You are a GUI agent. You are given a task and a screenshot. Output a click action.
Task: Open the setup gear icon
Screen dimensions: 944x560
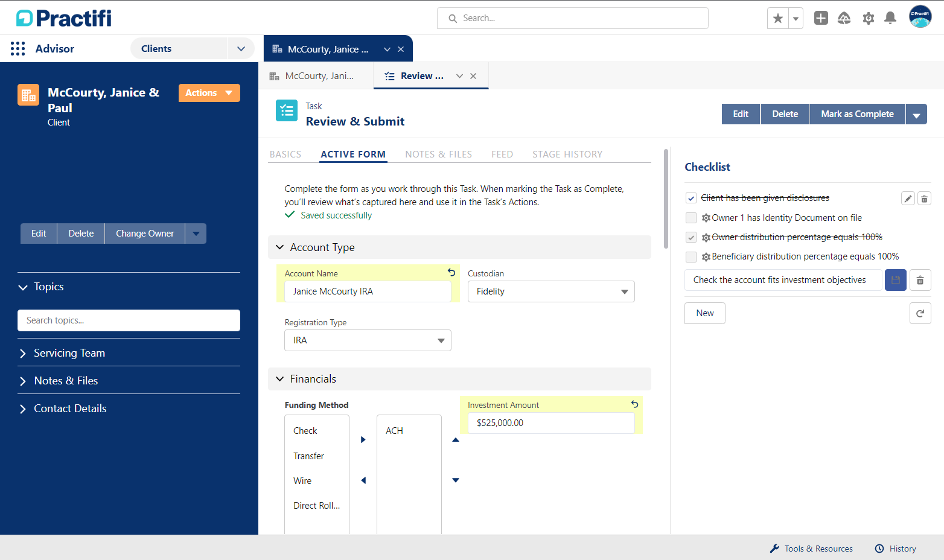(x=868, y=18)
